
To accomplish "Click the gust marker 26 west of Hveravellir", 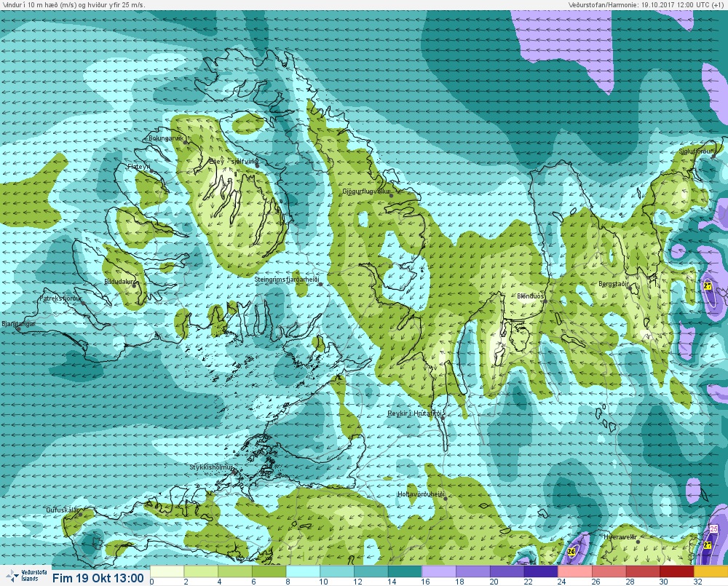I will [571, 552].
